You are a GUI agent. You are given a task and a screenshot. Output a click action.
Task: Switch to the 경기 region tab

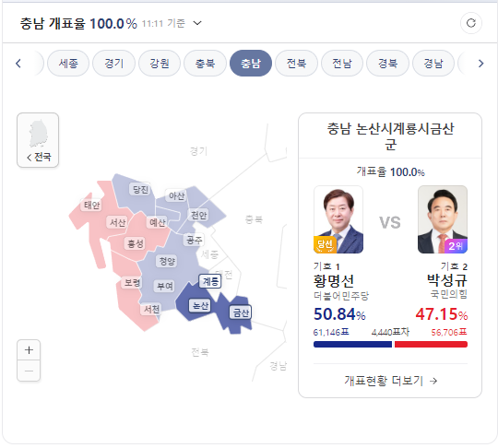114,64
